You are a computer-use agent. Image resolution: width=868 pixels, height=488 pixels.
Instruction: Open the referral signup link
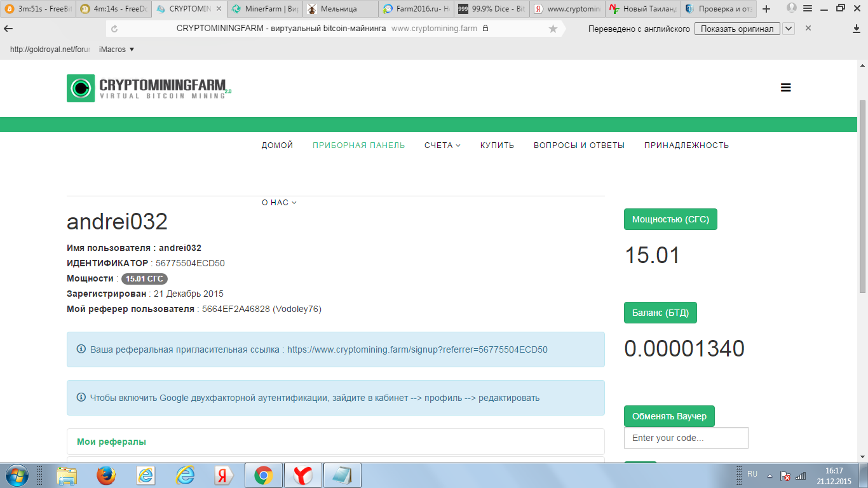pos(417,349)
